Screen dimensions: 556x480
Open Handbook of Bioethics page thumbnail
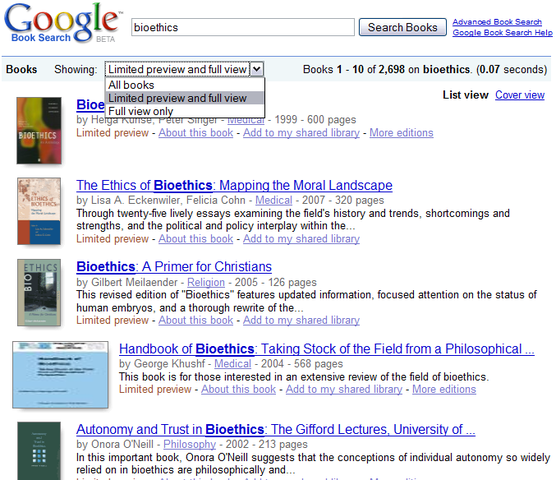[x=60, y=375]
